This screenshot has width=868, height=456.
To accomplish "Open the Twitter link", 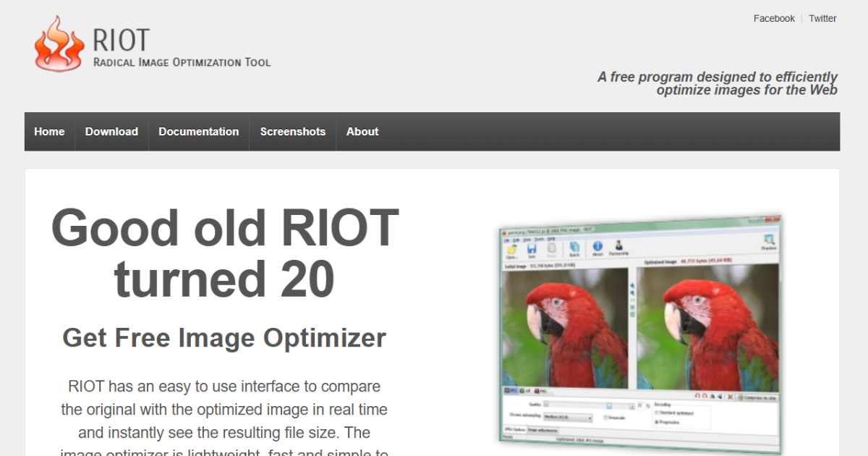I will pyautogui.click(x=822, y=19).
